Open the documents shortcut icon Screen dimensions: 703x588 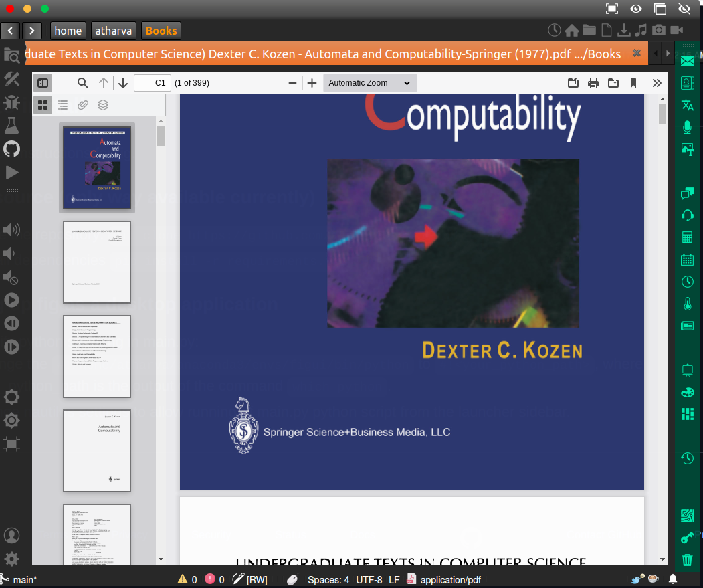pos(606,30)
